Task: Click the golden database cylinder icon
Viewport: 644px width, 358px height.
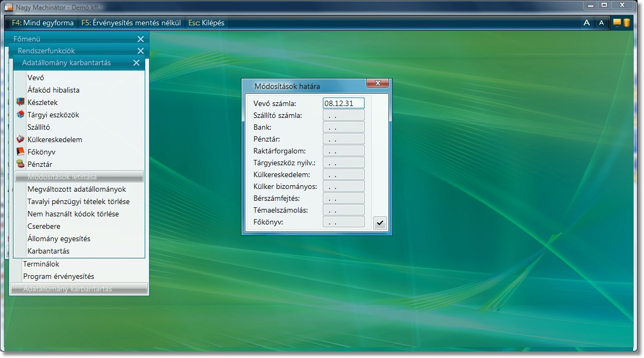Action: (x=627, y=23)
